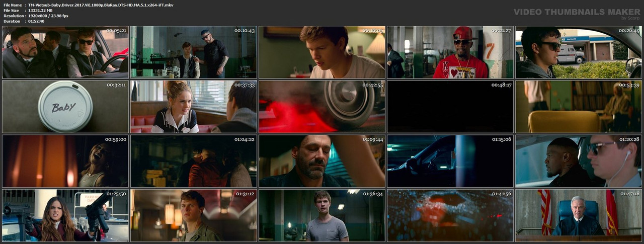Select the thumbnail at 01:09:44

(322, 161)
